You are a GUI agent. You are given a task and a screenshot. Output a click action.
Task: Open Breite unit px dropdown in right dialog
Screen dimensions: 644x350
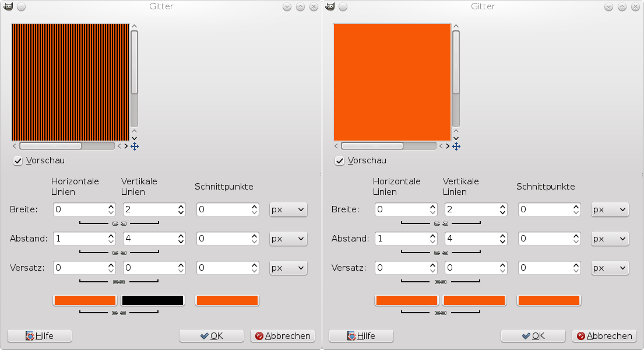[610, 210]
